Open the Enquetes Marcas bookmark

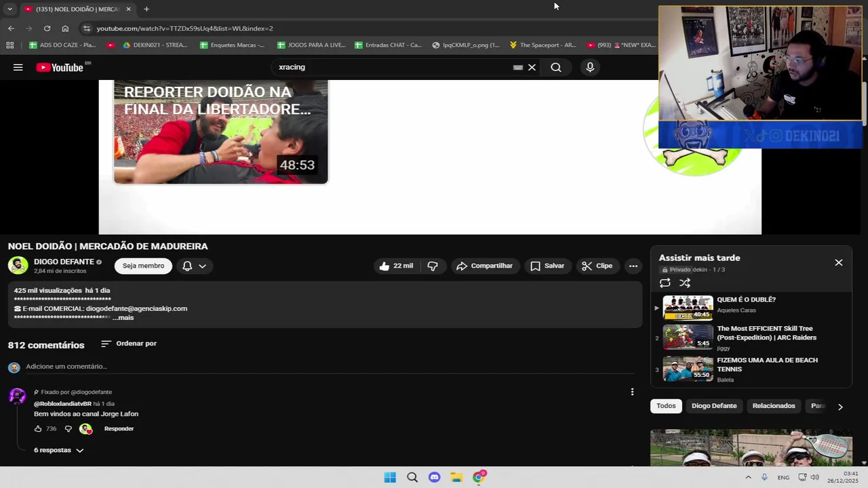233,45
